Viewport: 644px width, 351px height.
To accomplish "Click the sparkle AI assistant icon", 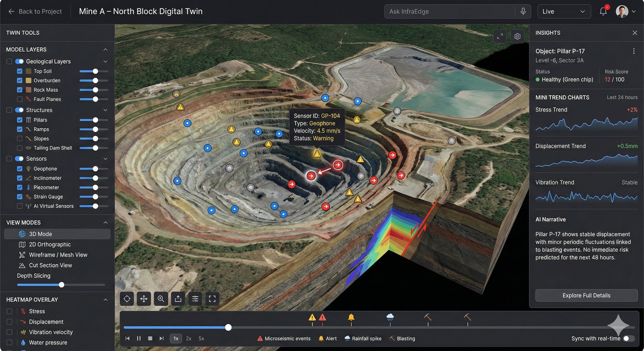I will click(x=618, y=325).
